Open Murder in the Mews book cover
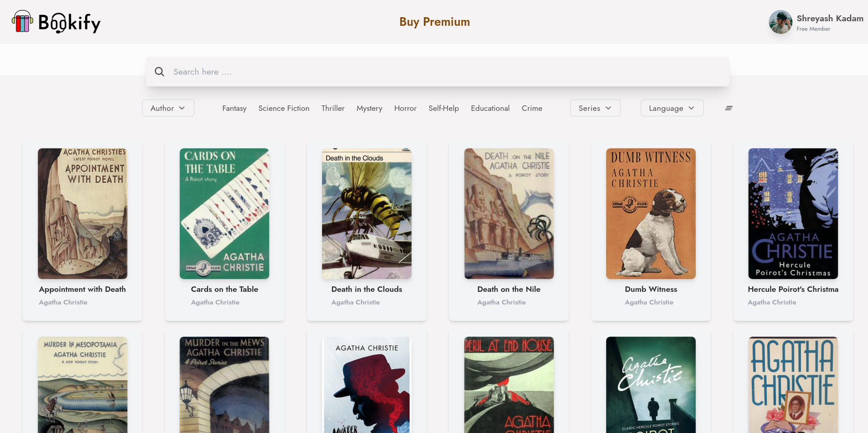The image size is (868, 433). [x=224, y=385]
